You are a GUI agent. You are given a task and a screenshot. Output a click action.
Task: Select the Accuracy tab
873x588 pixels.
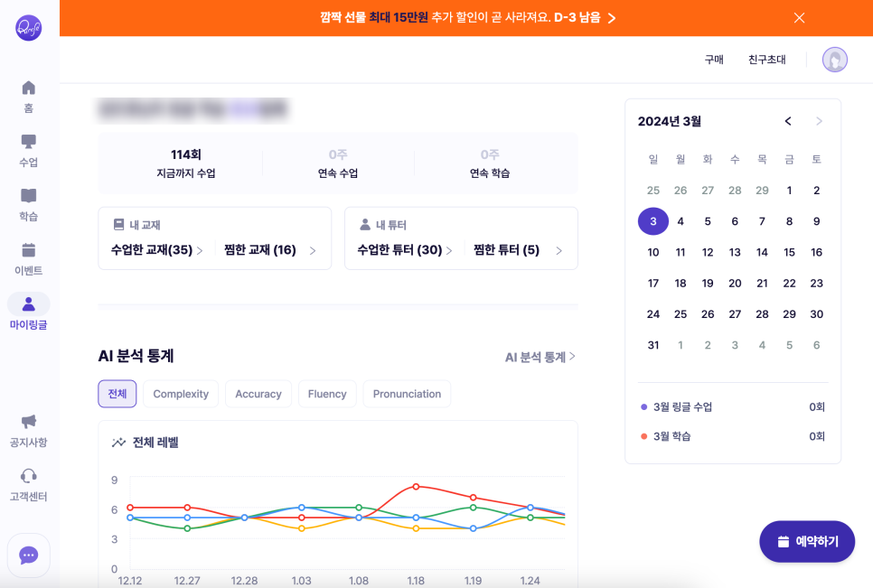pos(258,394)
